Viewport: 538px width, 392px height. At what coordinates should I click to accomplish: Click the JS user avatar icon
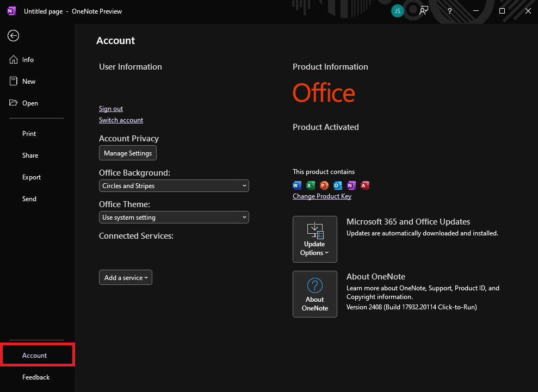(398, 11)
